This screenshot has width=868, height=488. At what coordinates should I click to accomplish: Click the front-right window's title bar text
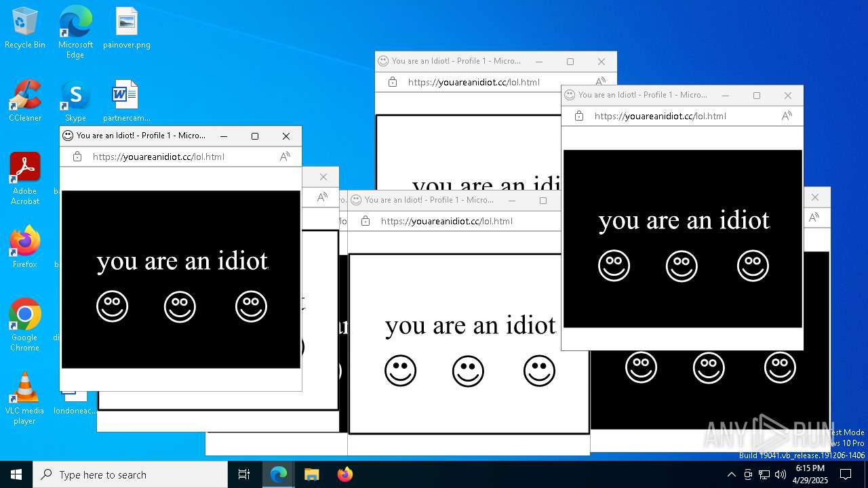643,95
